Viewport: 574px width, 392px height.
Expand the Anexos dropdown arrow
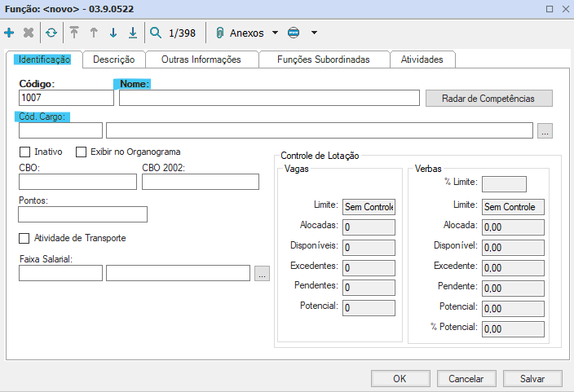pyautogui.click(x=275, y=33)
